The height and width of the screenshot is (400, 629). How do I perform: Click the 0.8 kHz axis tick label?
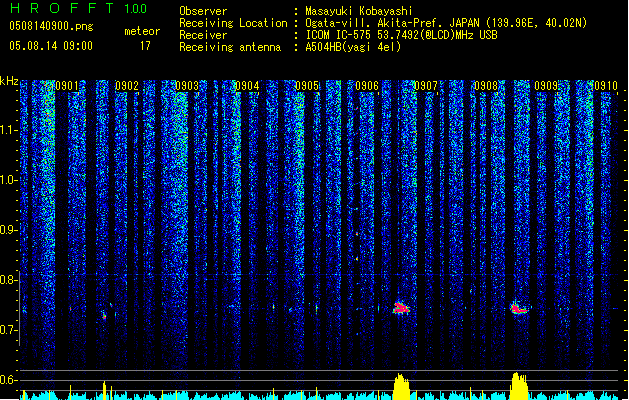9,280
